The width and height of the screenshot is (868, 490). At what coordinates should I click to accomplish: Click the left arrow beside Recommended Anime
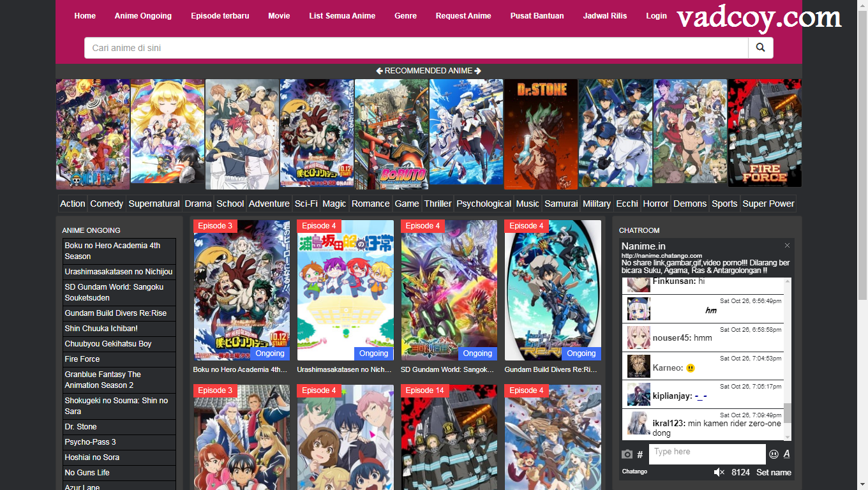[x=379, y=71]
